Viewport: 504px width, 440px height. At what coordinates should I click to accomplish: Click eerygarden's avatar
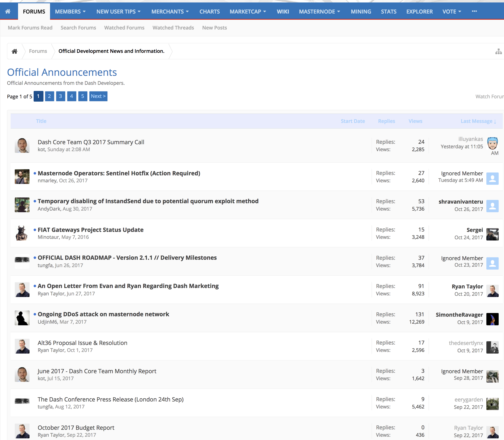point(493,404)
